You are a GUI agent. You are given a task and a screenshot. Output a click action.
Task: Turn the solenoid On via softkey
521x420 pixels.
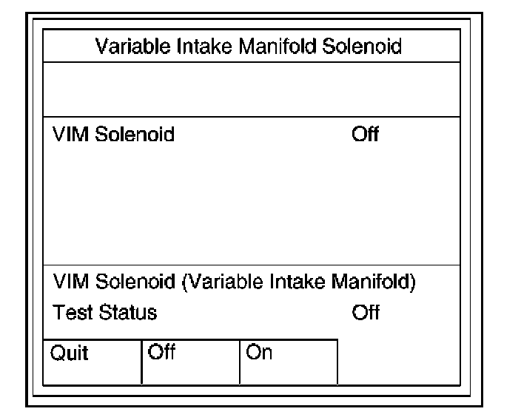click(288, 362)
